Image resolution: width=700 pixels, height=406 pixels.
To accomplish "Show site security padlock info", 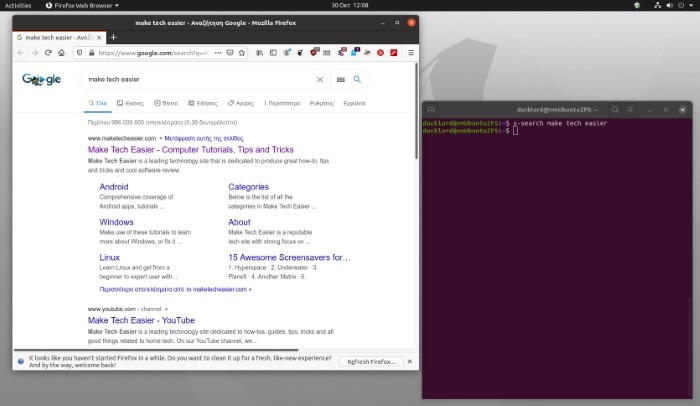I will tap(92, 53).
